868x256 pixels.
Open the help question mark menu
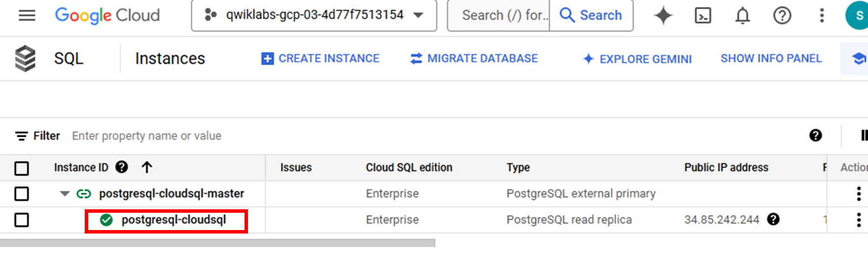click(x=782, y=16)
